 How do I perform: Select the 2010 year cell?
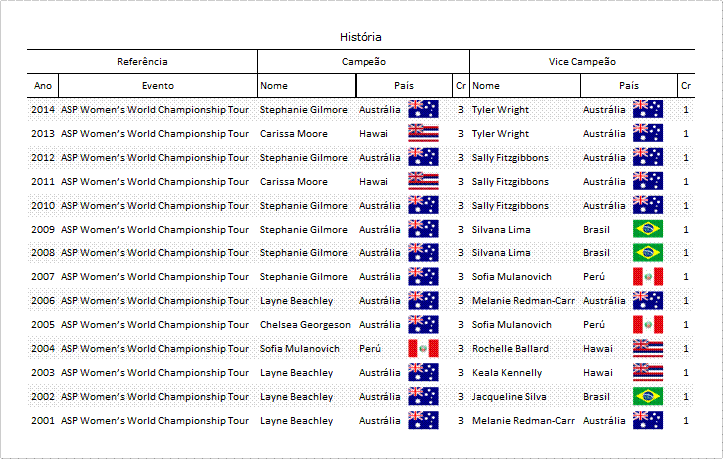point(43,205)
